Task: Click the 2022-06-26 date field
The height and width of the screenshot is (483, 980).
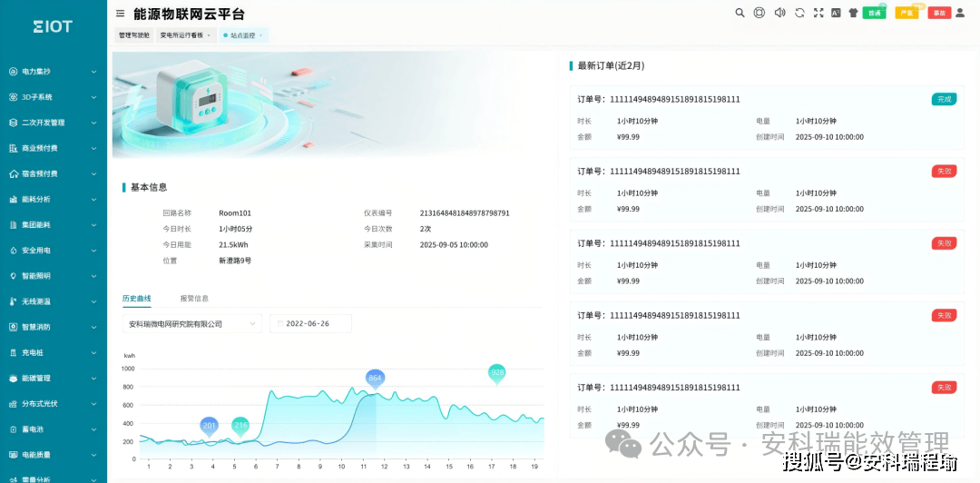Action: (310, 324)
